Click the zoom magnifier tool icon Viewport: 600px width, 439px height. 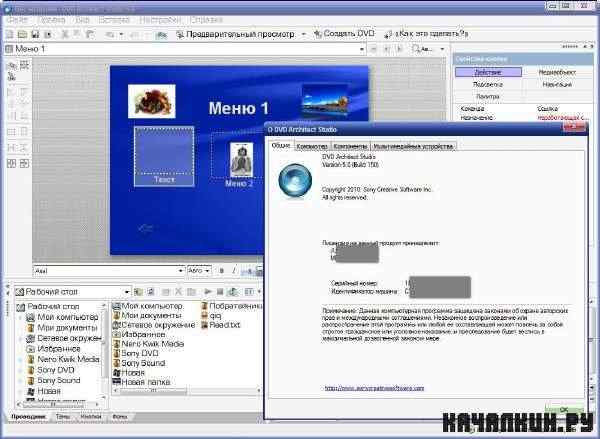(x=415, y=49)
